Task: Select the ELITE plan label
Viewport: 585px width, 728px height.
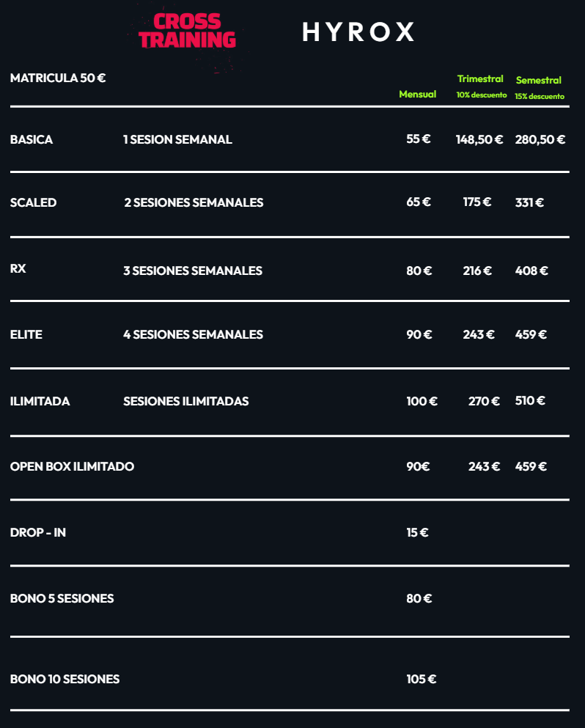Action: pyautogui.click(x=26, y=334)
